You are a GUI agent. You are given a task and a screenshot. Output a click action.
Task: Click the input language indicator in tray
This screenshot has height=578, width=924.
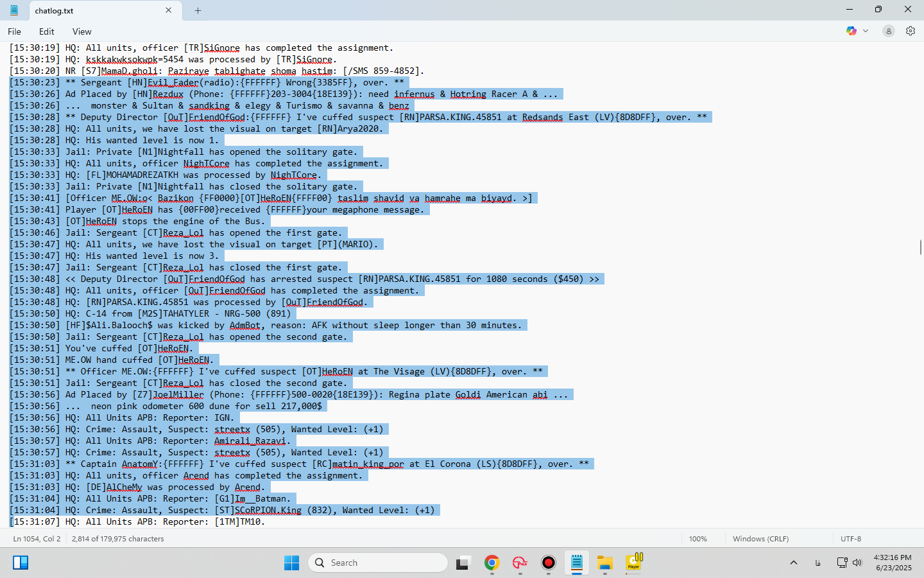coord(818,563)
